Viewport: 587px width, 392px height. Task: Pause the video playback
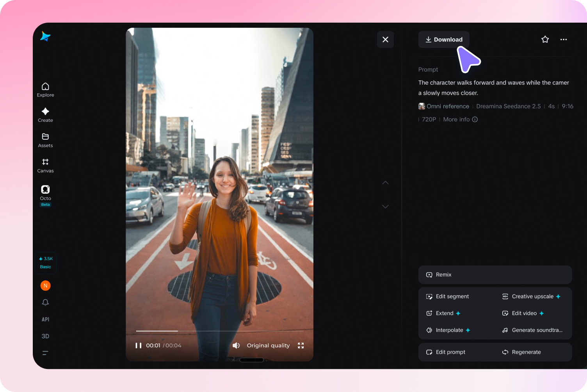(x=138, y=346)
